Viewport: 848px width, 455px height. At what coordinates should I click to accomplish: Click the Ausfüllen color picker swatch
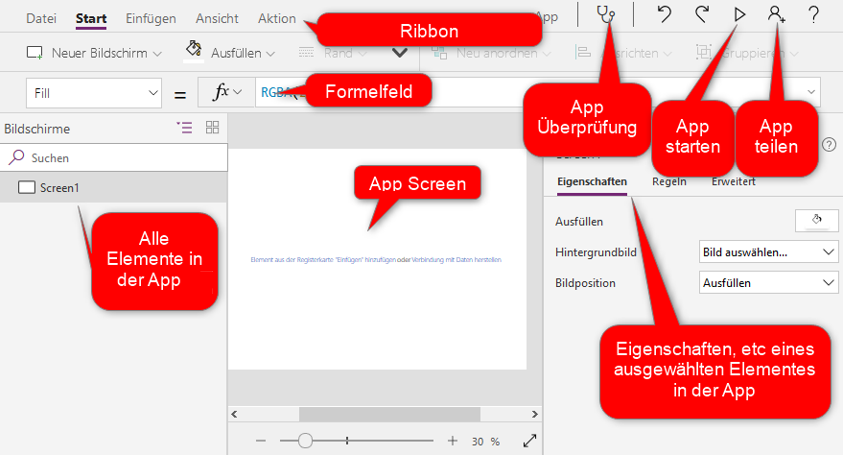[816, 221]
